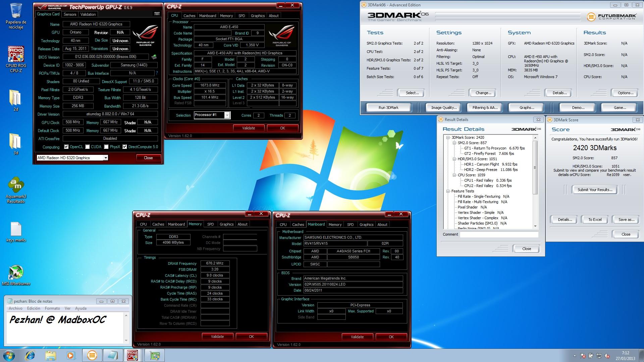Open the 3d folder on desktop
The width and height of the screenshot is (644, 362).
pos(15,144)
